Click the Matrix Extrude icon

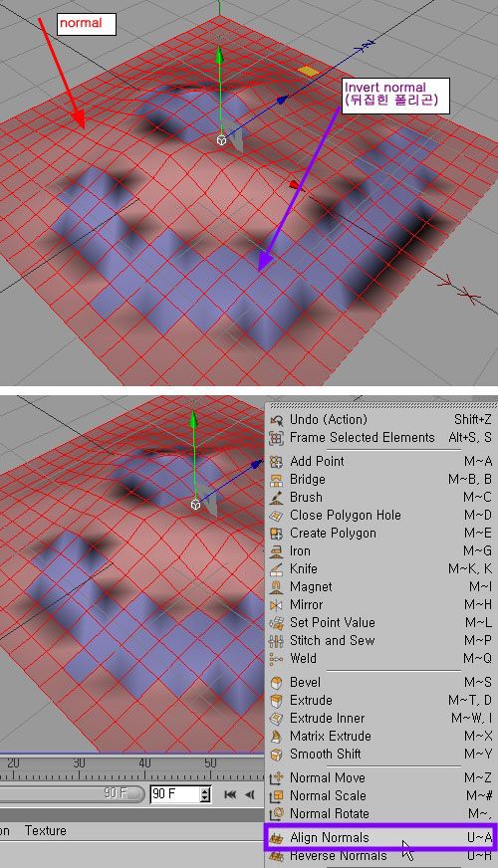[276, 737]
